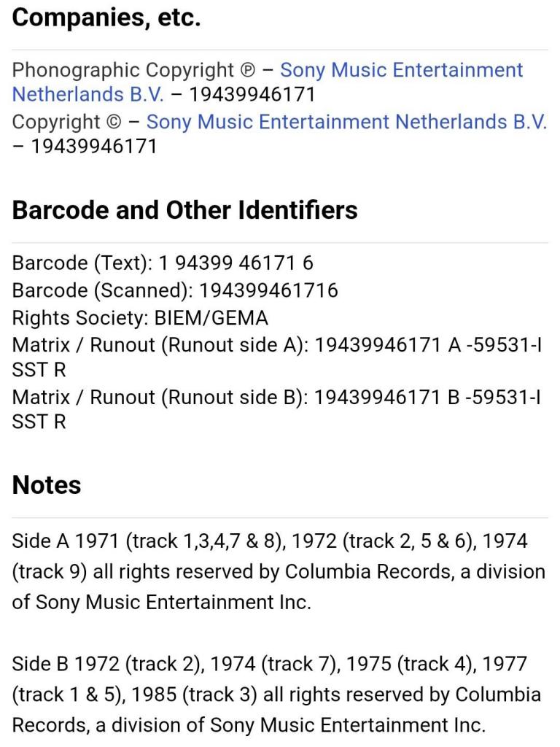Viewport: 560px width, 747px height.
Task: Click the Rights Society BIEM/GEMA line
Action: click(140, 318)
